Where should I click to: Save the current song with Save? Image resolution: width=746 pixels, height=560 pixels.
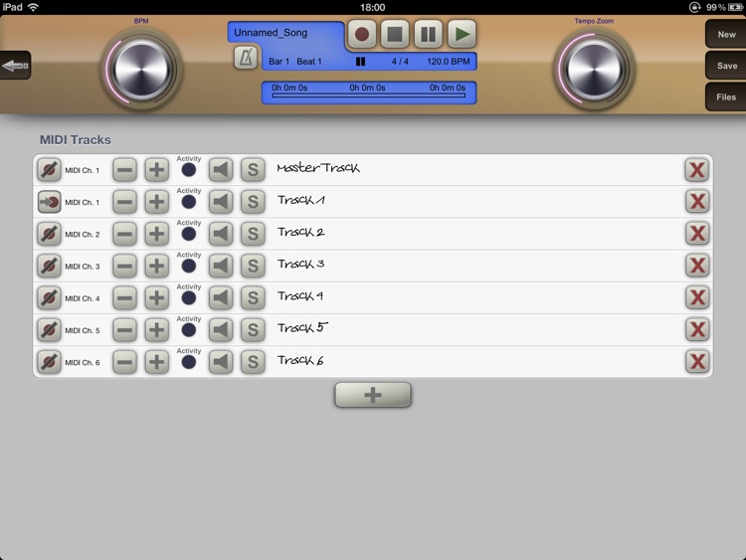726,66
